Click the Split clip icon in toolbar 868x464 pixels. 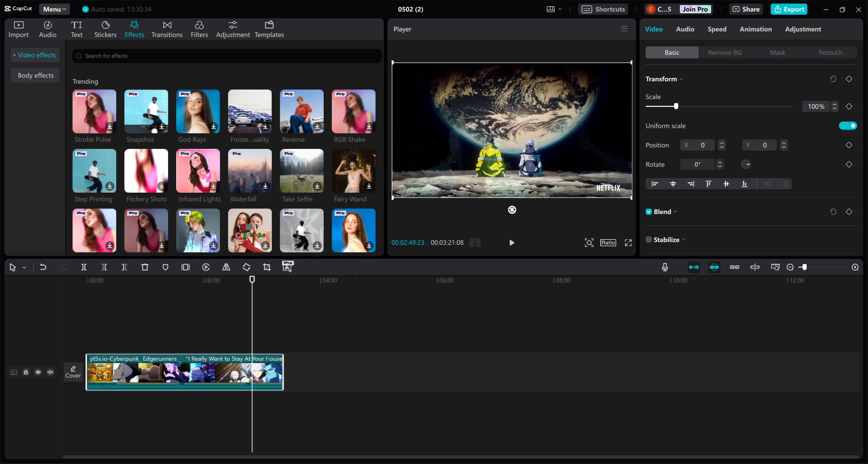coord(84,267)
